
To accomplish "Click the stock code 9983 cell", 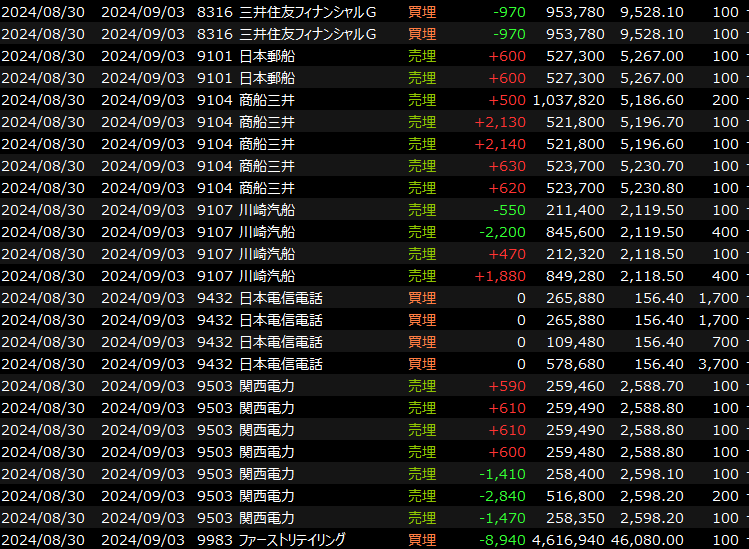I will pyautogui.click(x=214, y=540).
